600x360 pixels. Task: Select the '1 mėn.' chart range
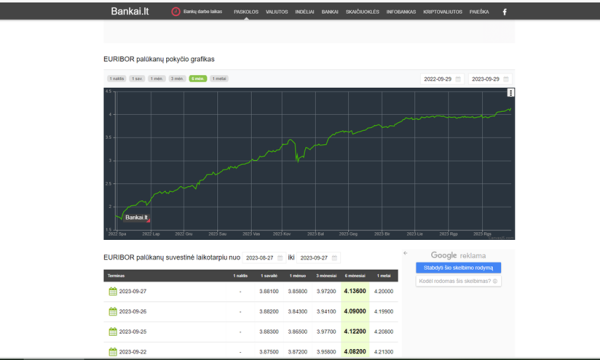[x=157, y=78]
